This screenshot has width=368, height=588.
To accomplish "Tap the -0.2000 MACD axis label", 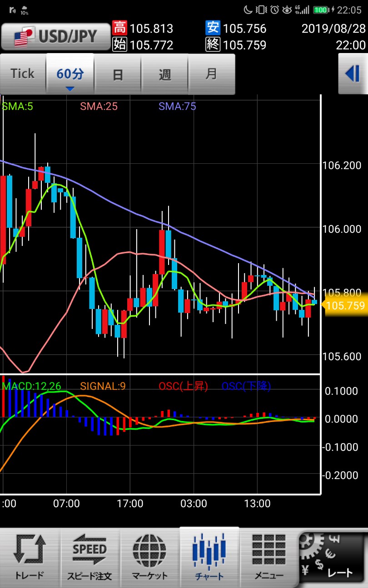I will pyautogui.click(x=340, y=475).
